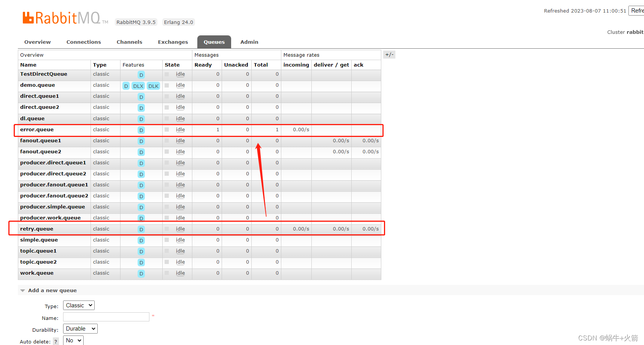Click the D feature badge for TestDirectQueue

(141, 75)
